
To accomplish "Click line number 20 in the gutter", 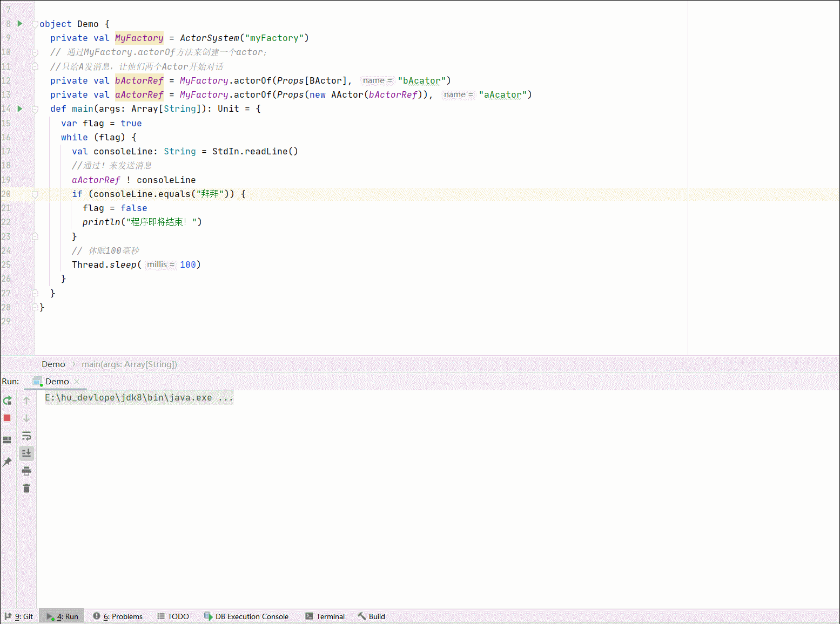I will [x=6, y=194].
